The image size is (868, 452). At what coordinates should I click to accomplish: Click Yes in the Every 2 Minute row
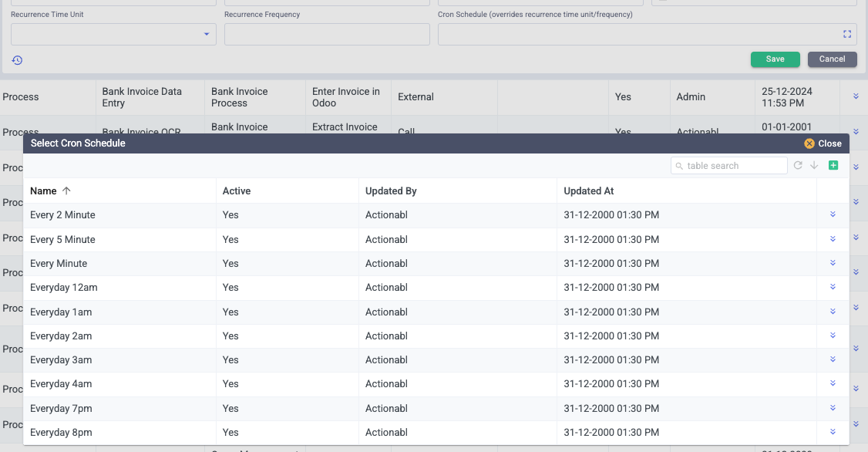click(230, 215)
